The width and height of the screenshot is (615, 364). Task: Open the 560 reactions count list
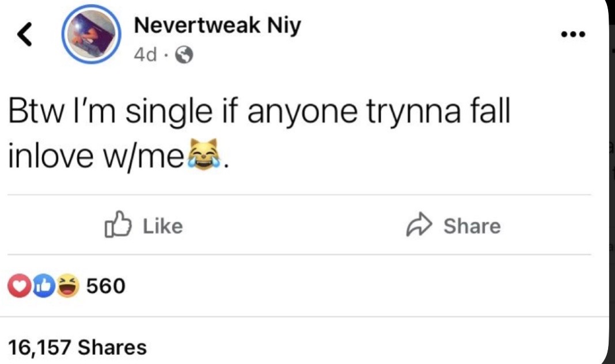point(106,286)
